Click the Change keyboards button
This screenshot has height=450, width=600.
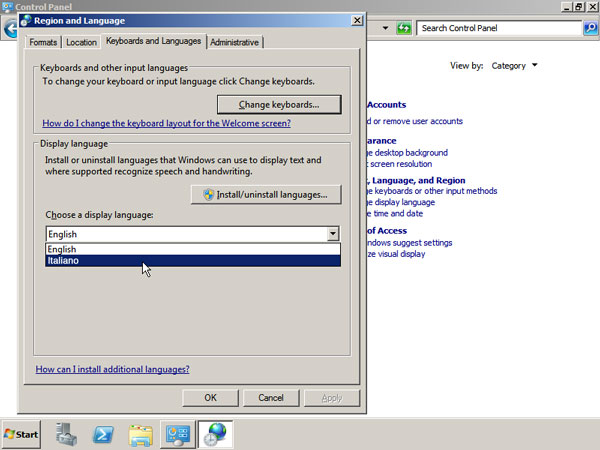click(279, 104)
